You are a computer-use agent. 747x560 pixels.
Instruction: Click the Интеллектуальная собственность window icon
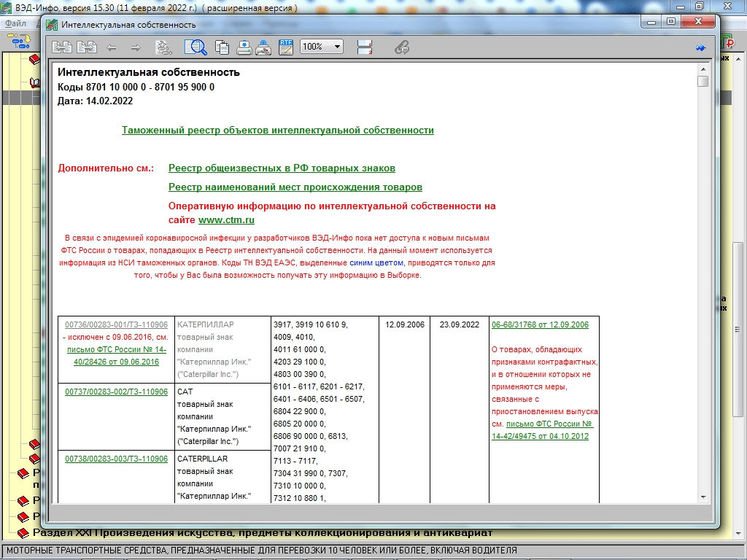pos(52,25)
